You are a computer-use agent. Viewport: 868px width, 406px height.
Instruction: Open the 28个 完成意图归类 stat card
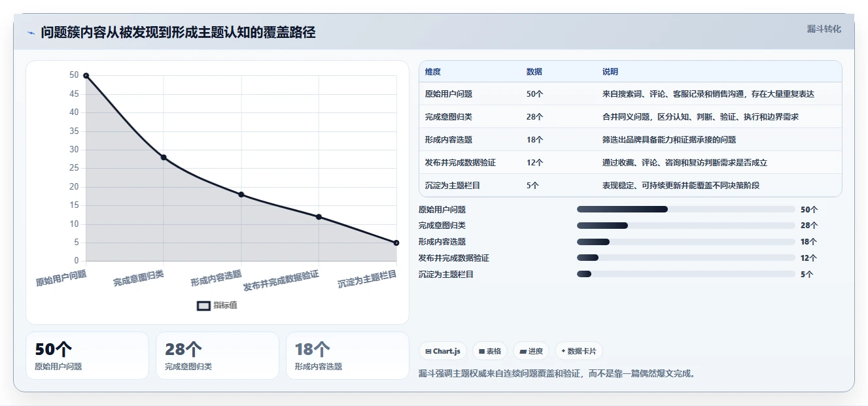[x=217, y=356]
